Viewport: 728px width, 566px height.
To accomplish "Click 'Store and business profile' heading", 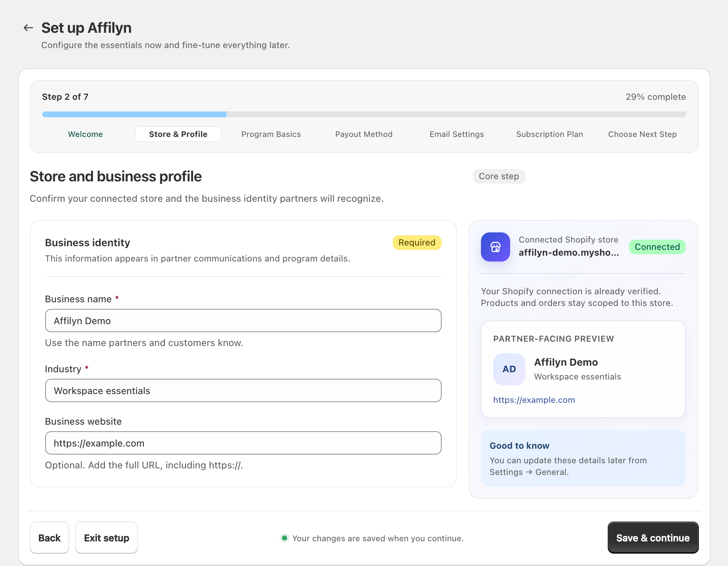I will pos(116,177).
